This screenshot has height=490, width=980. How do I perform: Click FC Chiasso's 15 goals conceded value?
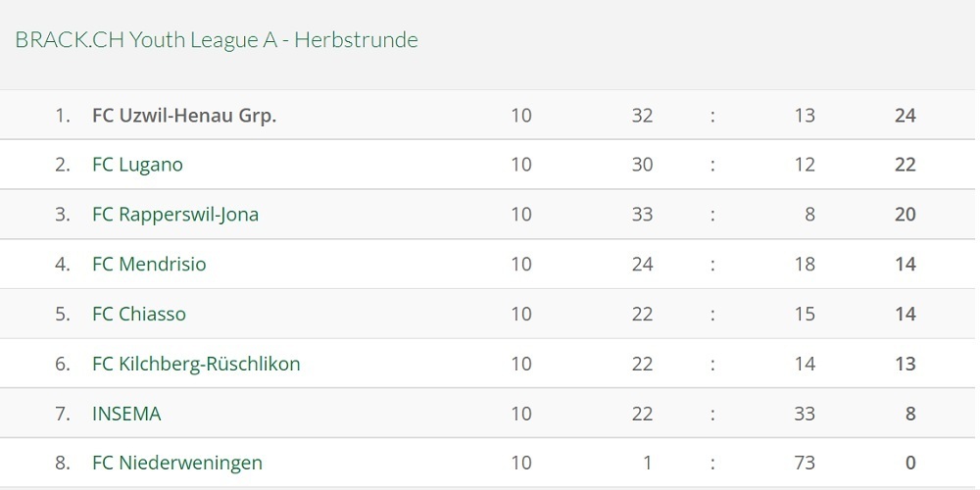coord(805,314)
